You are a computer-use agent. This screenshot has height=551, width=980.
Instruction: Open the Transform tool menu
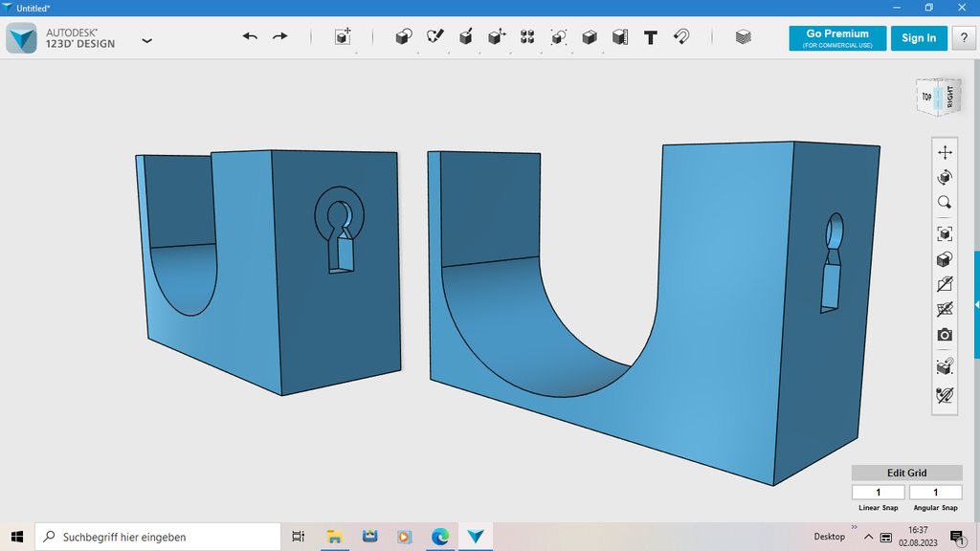[343, 37]
